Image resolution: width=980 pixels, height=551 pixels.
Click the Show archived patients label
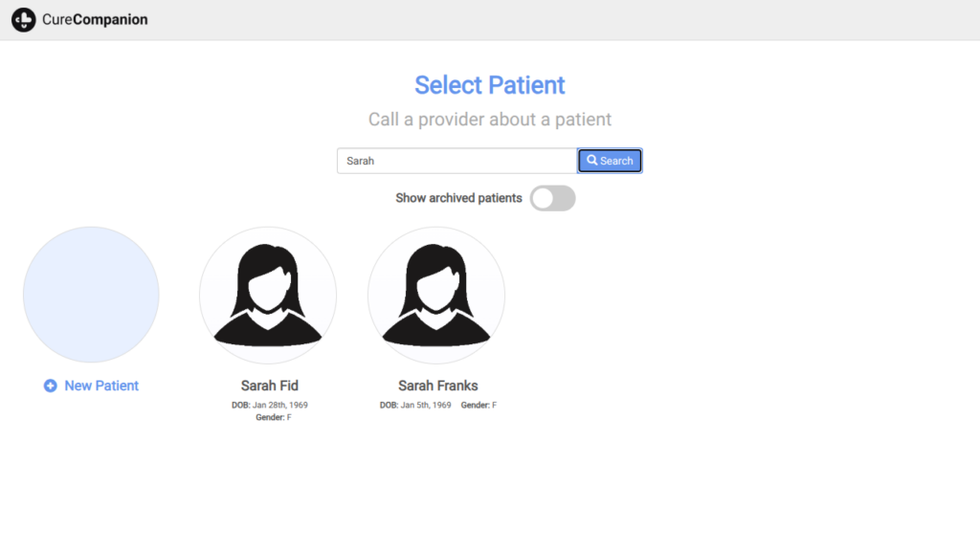click(458, 198)
